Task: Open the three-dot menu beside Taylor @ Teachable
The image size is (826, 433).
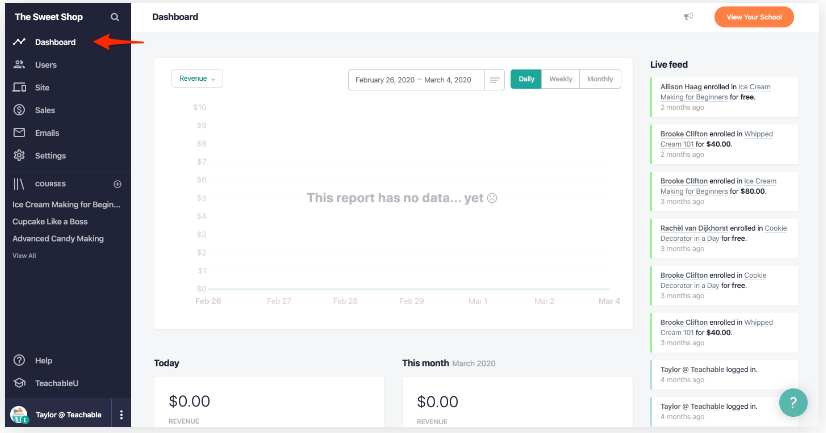Action: point(121,415)
